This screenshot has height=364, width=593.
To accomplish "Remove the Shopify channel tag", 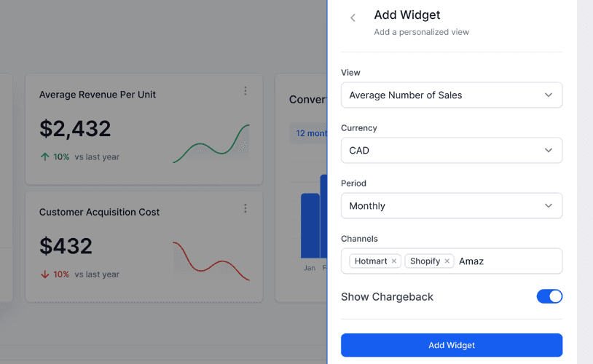I will [447, 261].
